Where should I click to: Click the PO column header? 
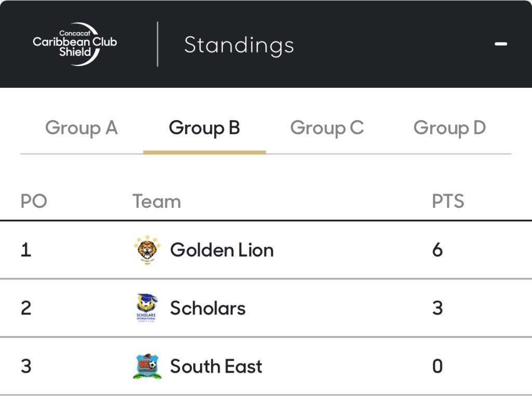click(x=34, y=202)
